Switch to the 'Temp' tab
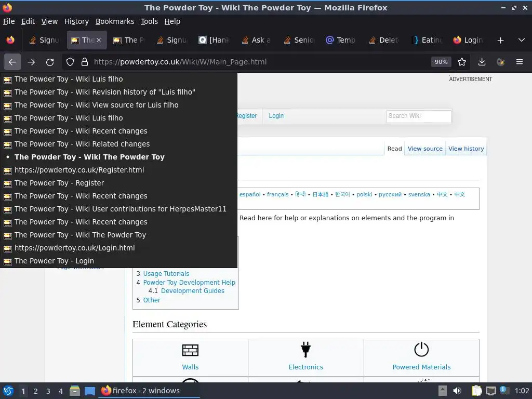The width and height of the screenshot is (532, 399). pos(342,40)
